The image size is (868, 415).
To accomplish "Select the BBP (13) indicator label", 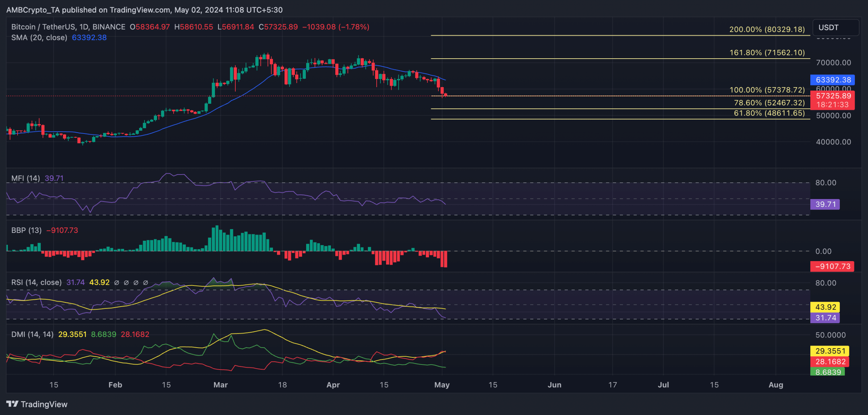I will click(x=26, y=231).
